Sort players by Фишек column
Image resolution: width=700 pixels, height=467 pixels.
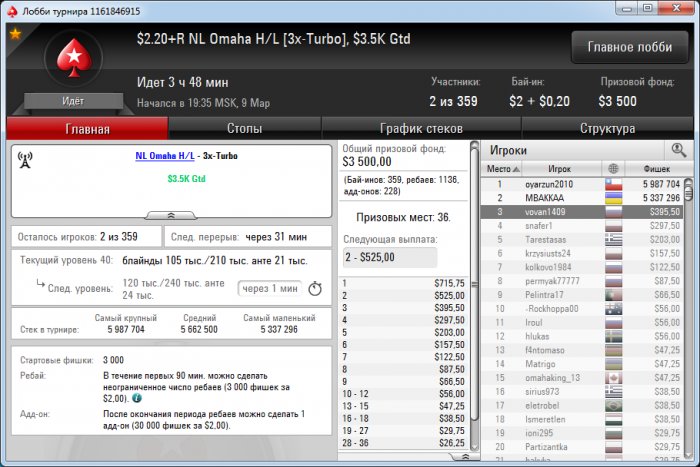tap(656, 169)
